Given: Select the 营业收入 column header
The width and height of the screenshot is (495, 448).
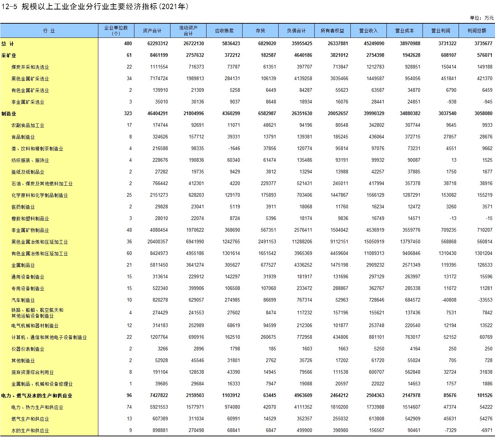Looking at the screenshot, I should (368, 31).
